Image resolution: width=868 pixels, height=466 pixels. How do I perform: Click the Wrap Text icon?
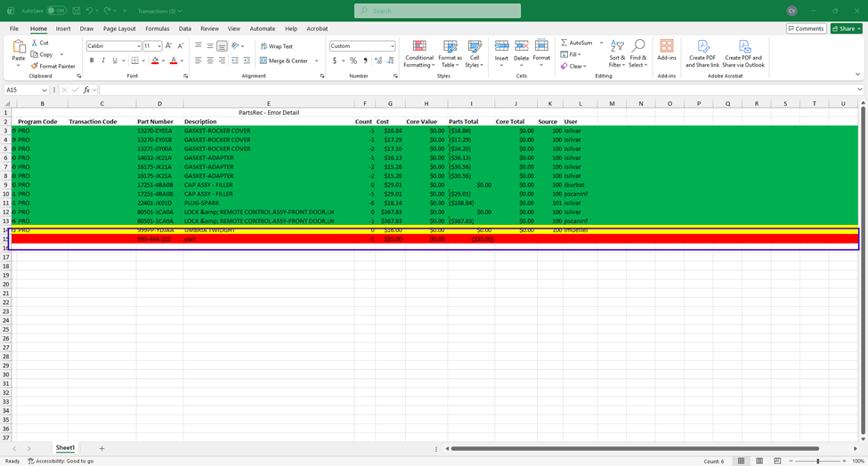[264, 46]
